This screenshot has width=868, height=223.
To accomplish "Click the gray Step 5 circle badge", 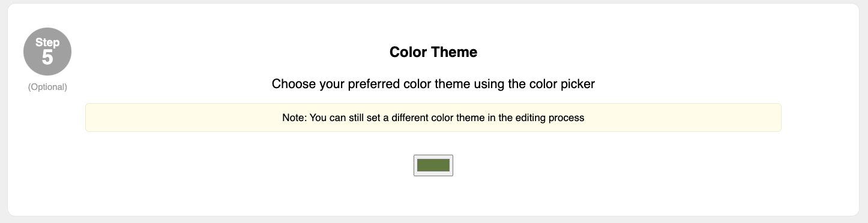I will (x=47, y=52).
